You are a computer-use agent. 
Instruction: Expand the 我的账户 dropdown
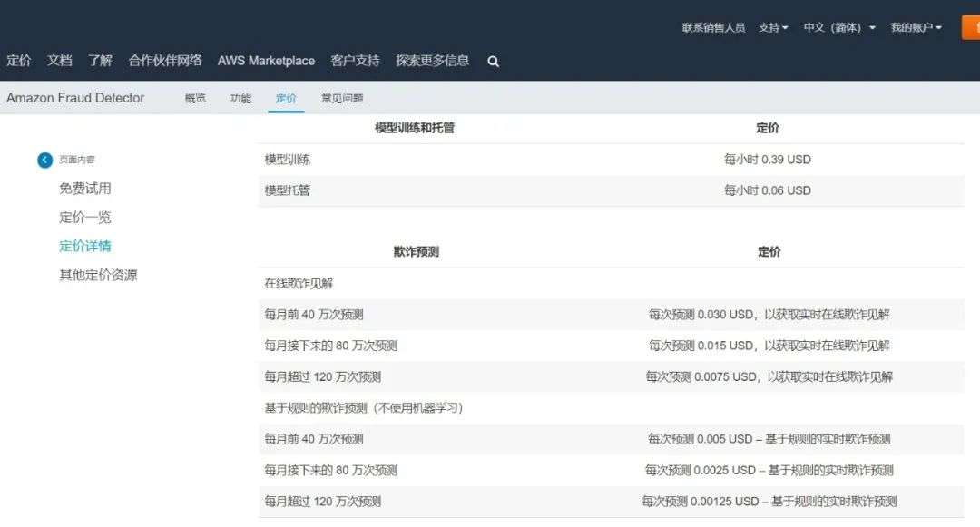(916, 27)
